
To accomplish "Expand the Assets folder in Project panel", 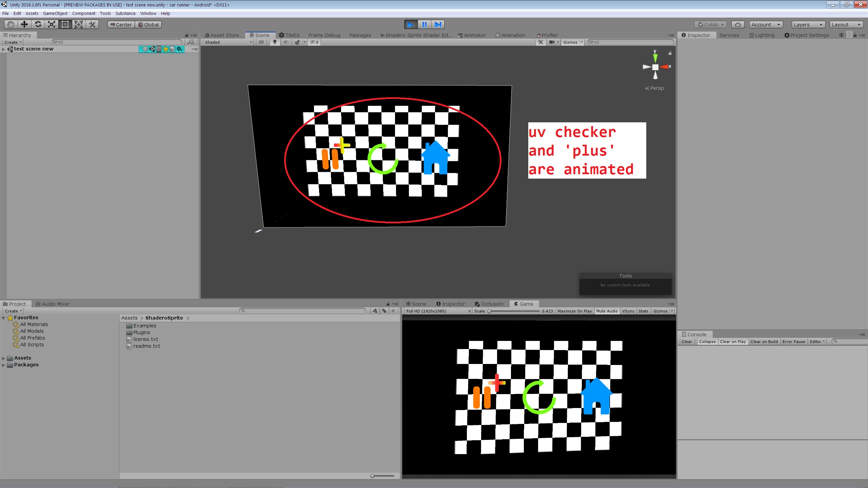I will 3,358.
